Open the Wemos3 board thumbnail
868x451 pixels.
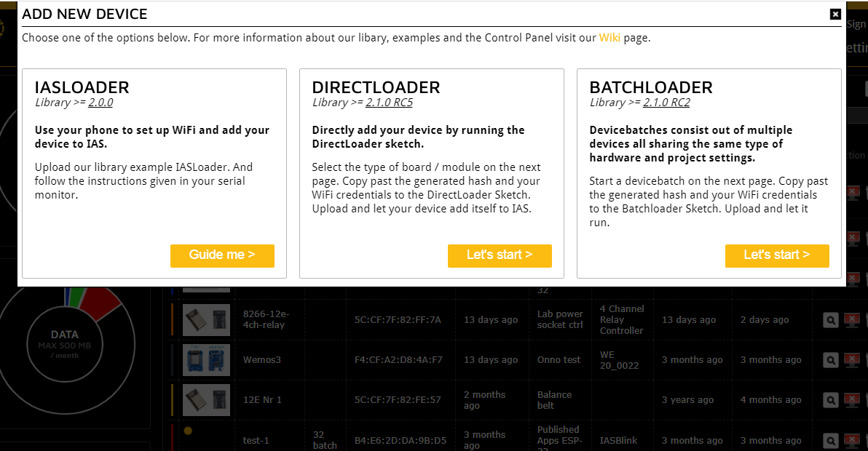coord(207,360)
